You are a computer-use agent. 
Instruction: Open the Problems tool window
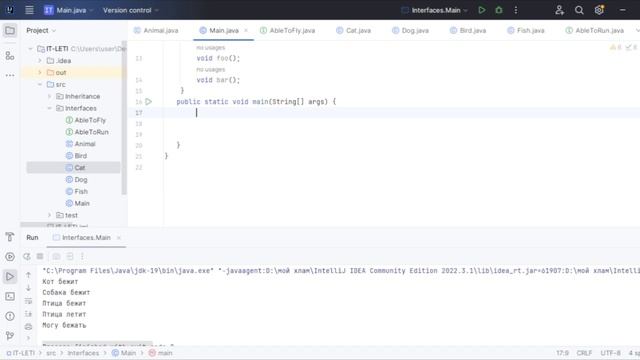point(10,316)
